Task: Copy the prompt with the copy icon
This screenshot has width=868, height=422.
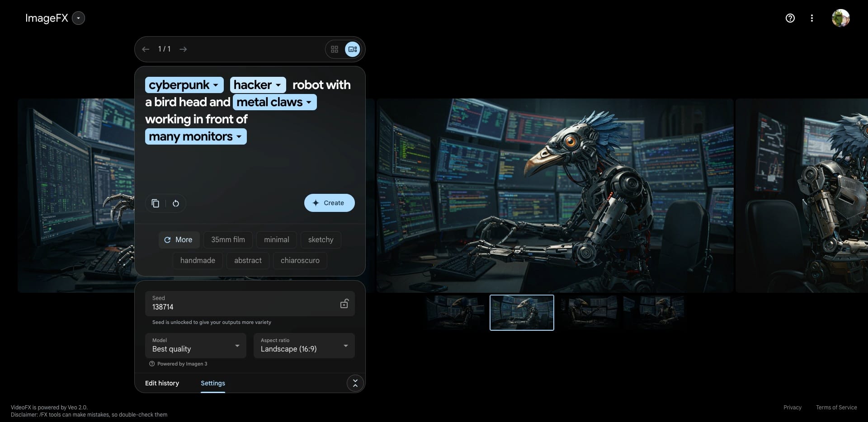Action: (x=156, y=203)
